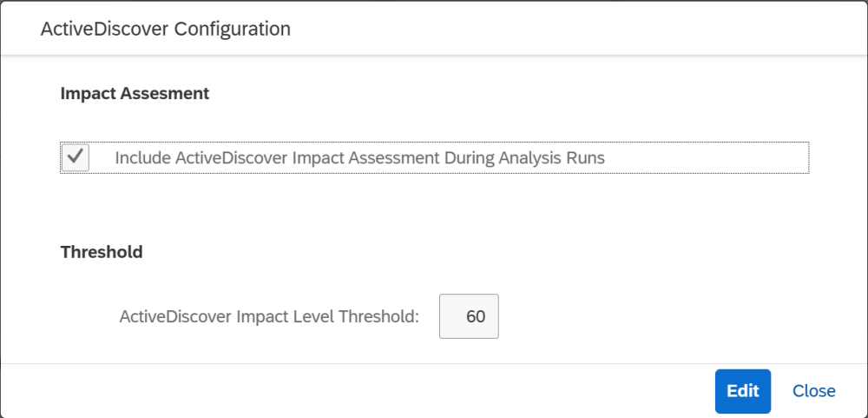Click the "Impact Assesment" section heading
The width and height of the screenshot is (868, 418).
(135, 94)
